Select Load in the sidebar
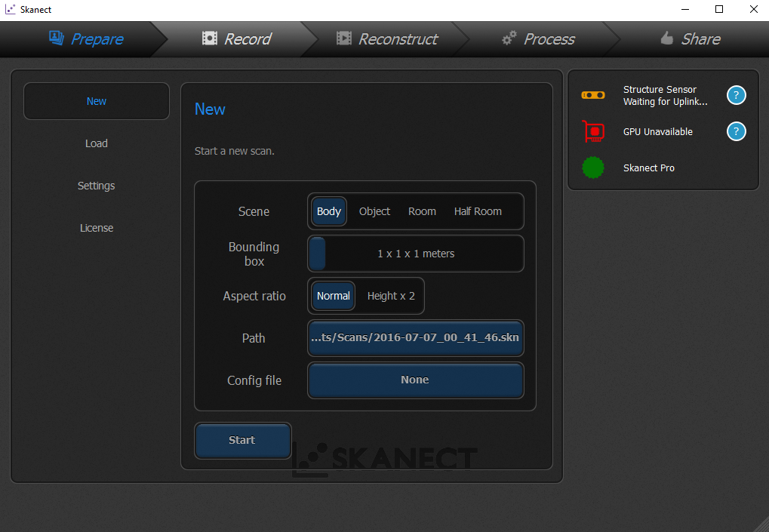The image size is (769, 532). point(97,143)
